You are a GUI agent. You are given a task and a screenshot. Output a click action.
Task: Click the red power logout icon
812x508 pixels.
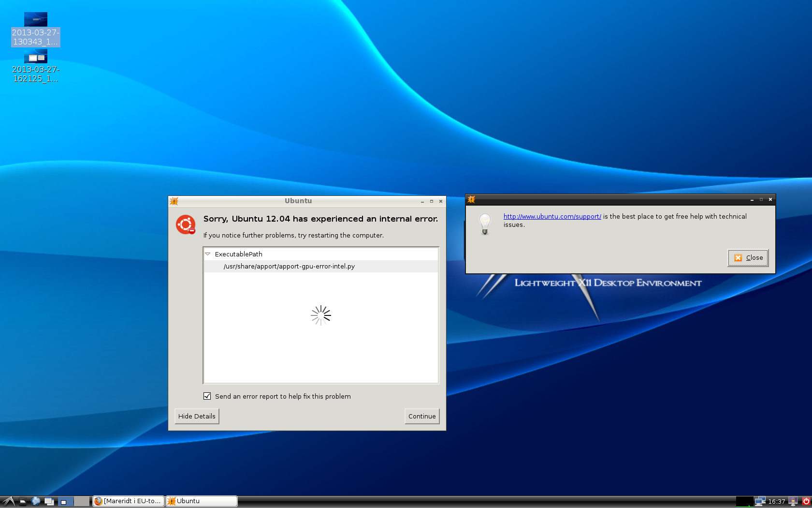tap(806, 501)
